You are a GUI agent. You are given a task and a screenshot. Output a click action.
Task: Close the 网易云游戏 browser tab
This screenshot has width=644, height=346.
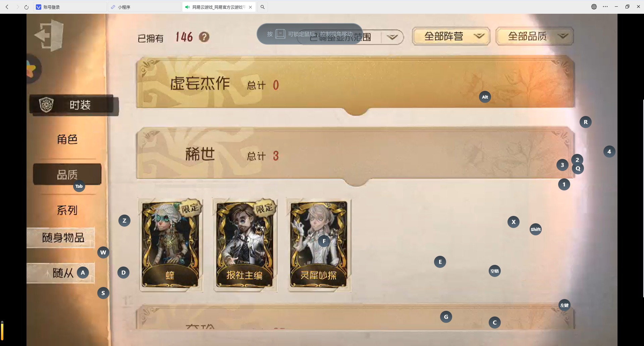pyautogui.click(x=250, y=7)
